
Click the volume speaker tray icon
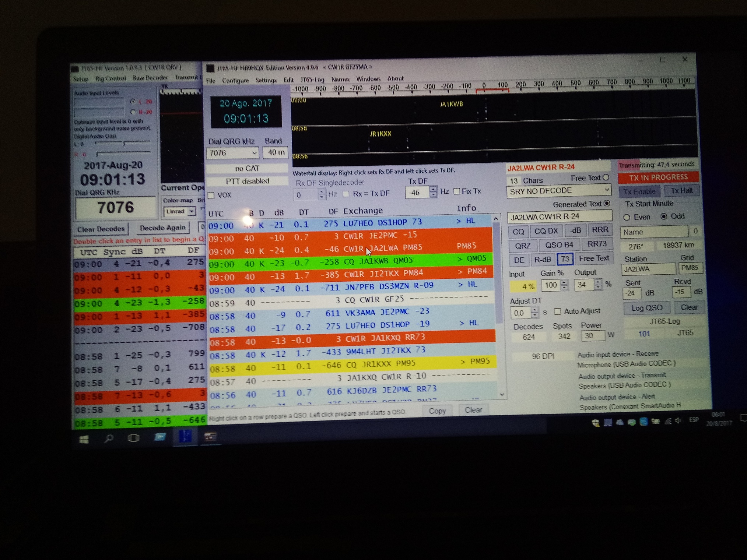point(678,420)
